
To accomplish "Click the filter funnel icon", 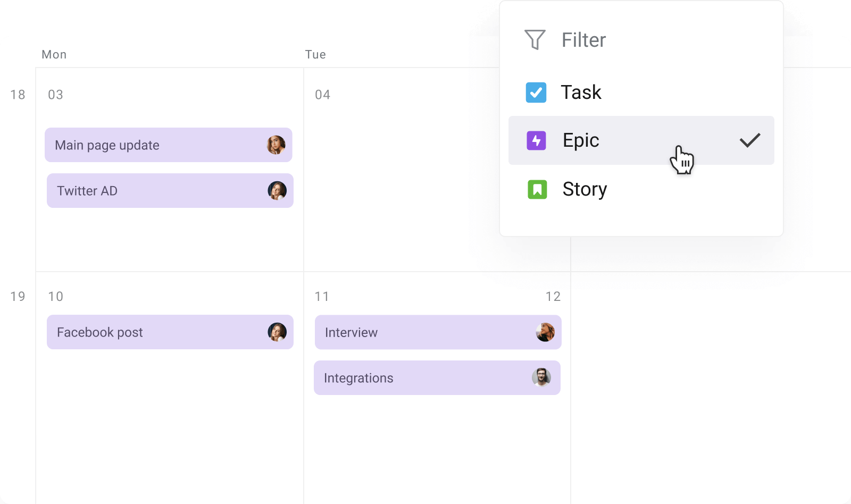I will 535,39.
